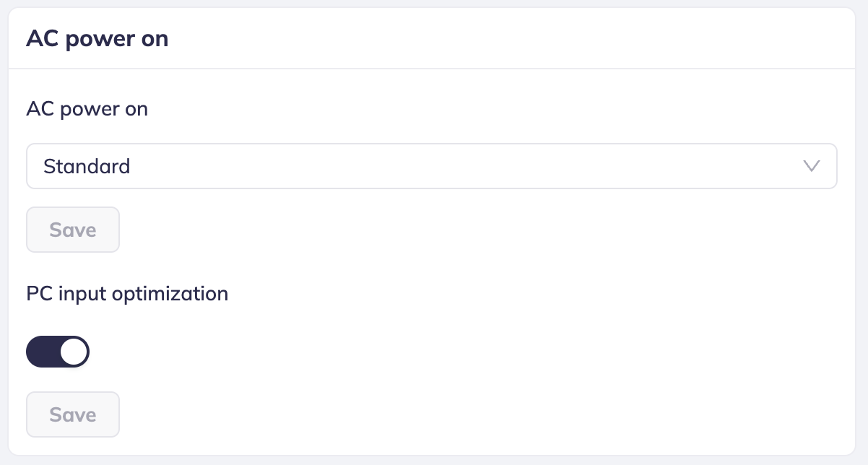Click the bottom greyed-out Save button
This screenshot has height=465, width=868.
coord(73,414)
